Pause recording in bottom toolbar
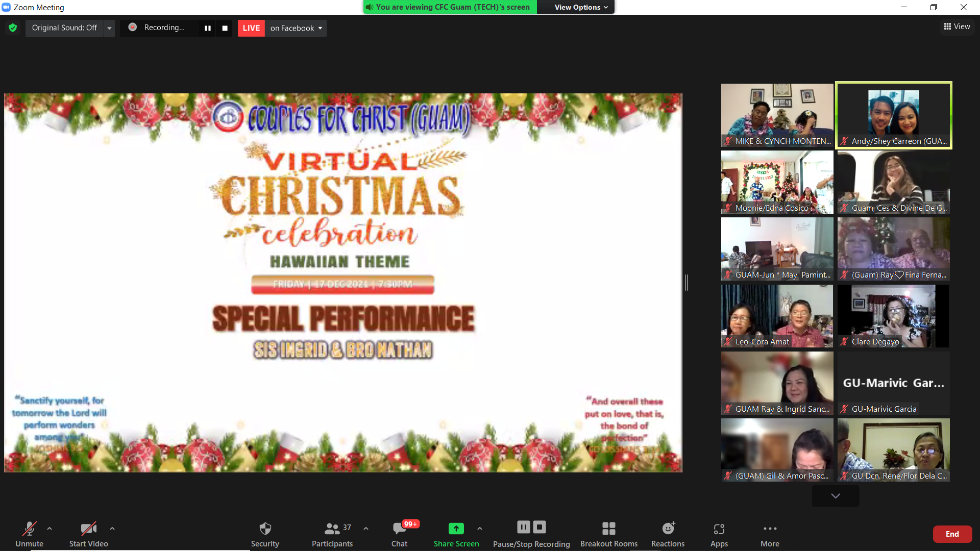The image size is (980, 551). [524, 527]
